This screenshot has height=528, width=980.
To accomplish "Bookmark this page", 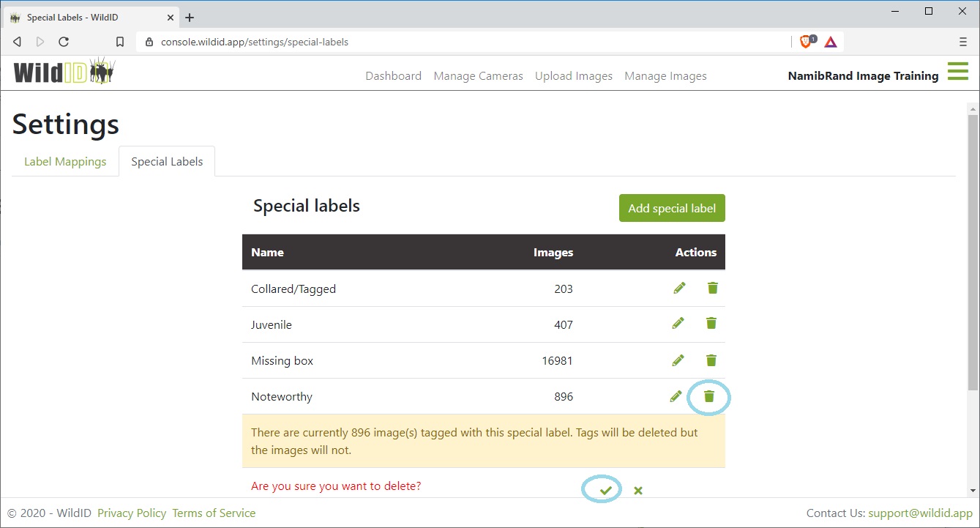I will pyautogui.click(x=120, y=42).
